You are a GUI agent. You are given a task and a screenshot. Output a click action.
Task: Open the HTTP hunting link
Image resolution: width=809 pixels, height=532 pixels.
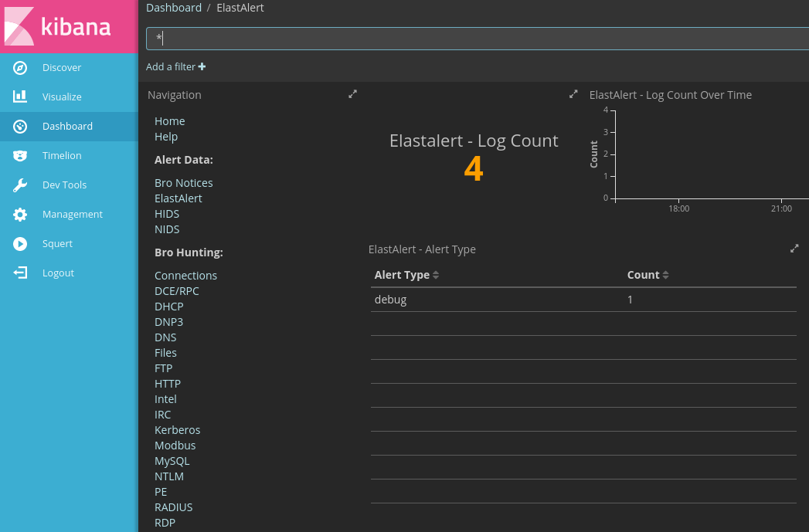click(x=168, y=384)
